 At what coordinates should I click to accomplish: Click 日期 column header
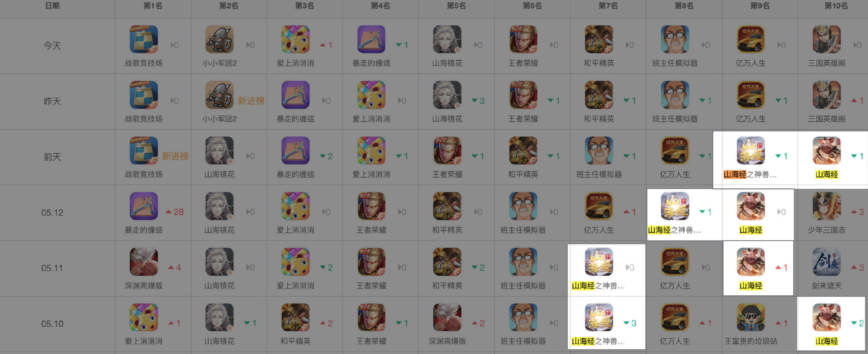click(52, 6)
